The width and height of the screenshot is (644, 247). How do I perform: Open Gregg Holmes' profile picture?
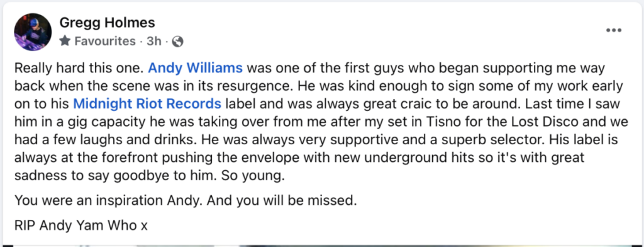[x=33, y=32]
